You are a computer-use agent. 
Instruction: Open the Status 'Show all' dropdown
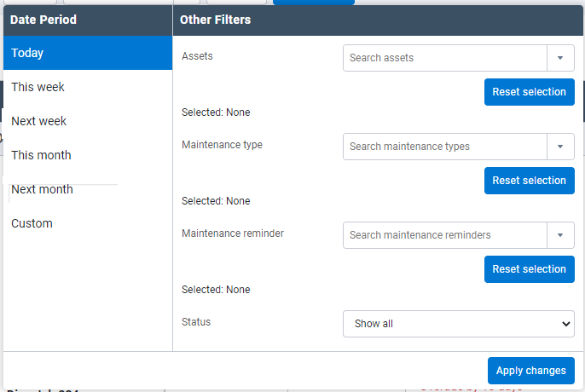(458, 324)
